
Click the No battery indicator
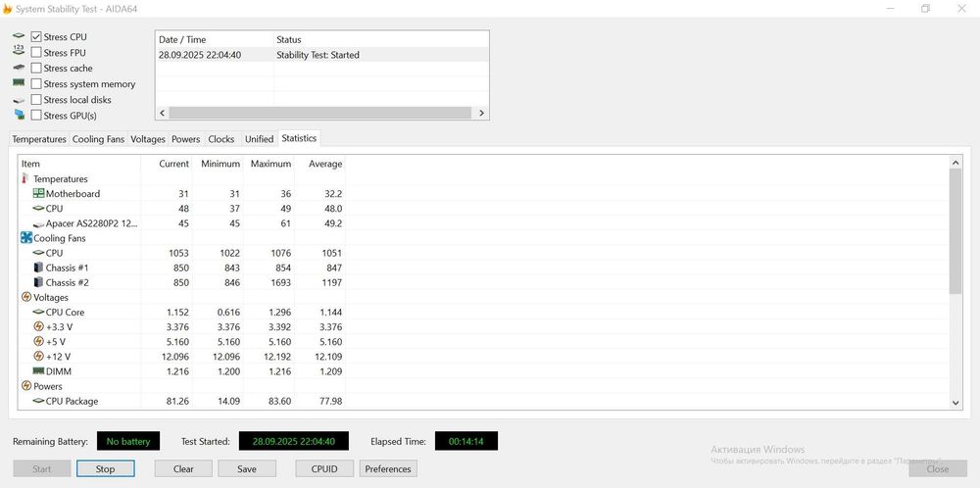coord(128,441)
